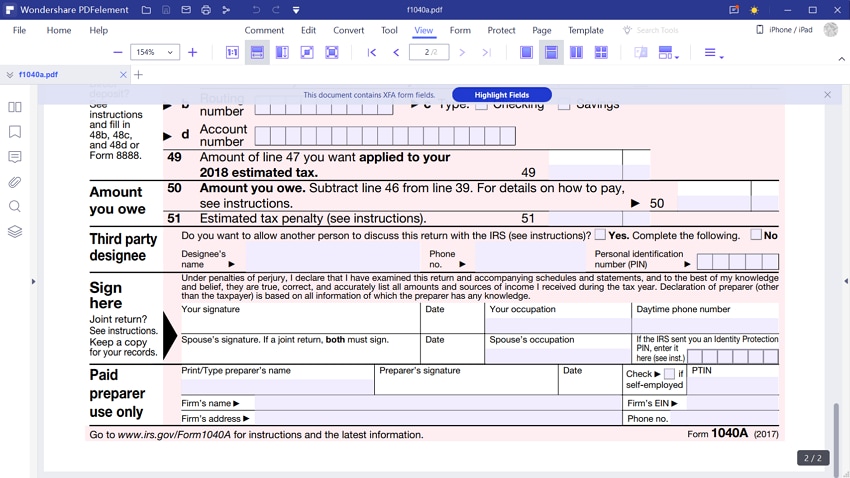Image resolution: width=850 pixels, height=478 pixels.
Task: Click Highlight Fields button
Action: (x=502, y=95)
